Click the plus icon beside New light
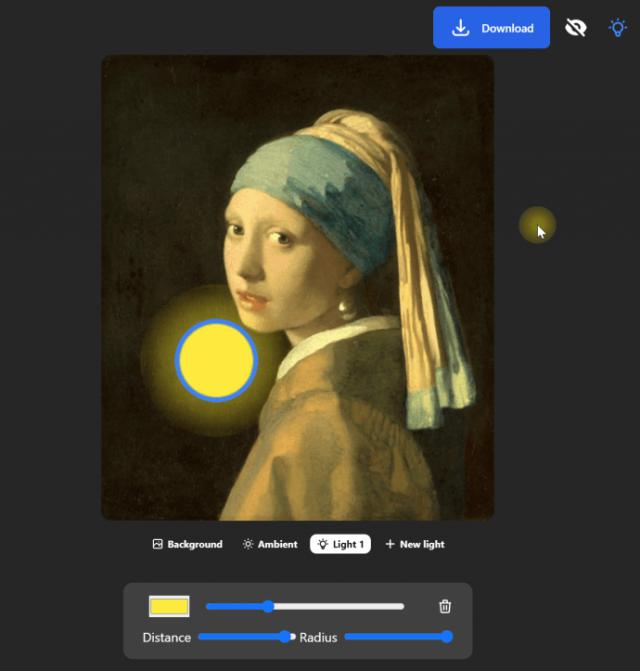Viewport: 640px width, 671px height. pyautogui.click(x=390, y=544)
